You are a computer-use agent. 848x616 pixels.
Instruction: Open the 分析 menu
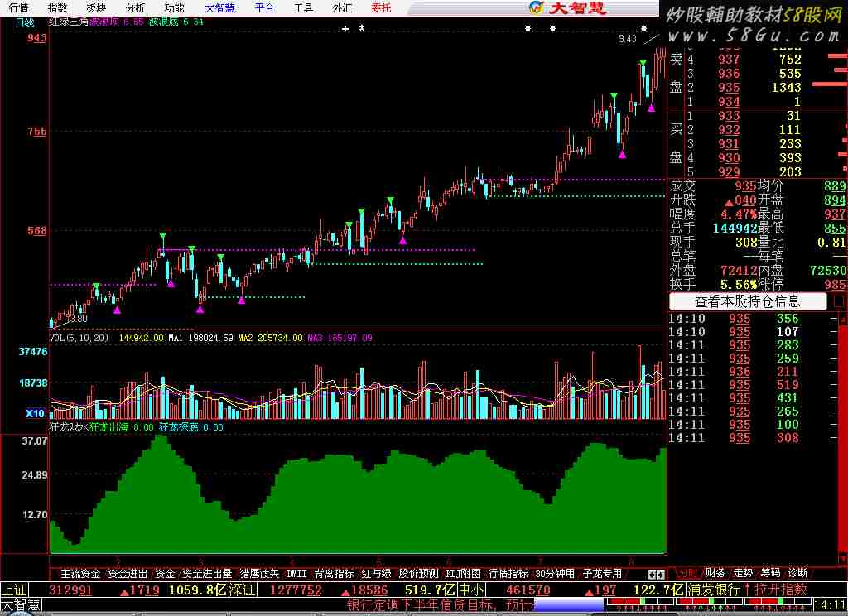[135, 7]
